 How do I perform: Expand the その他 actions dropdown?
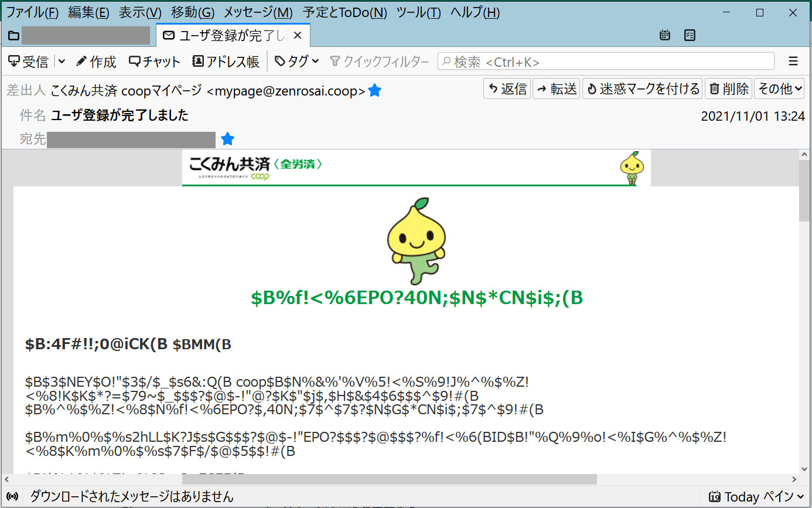click(779, 89)
